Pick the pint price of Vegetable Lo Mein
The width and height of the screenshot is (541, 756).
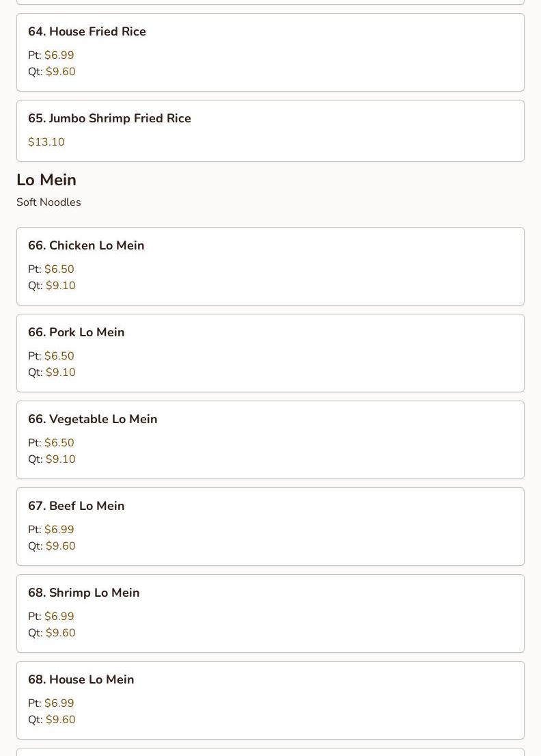(x=59, y=443)
